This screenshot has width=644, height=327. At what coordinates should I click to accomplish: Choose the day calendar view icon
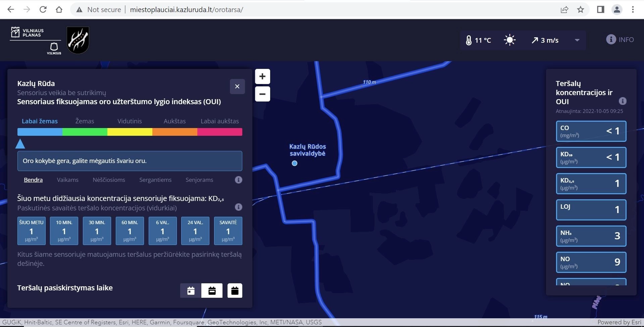click(x=191, y=291)
